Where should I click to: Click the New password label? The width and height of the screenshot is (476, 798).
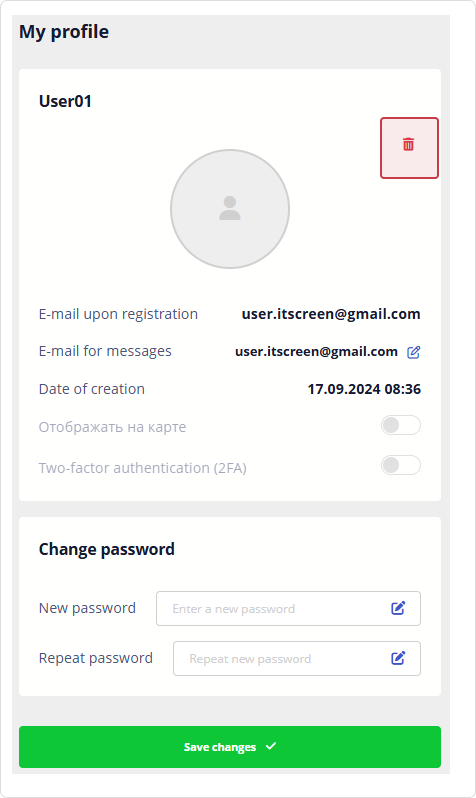pyautogui.click(x=87, y=608)
